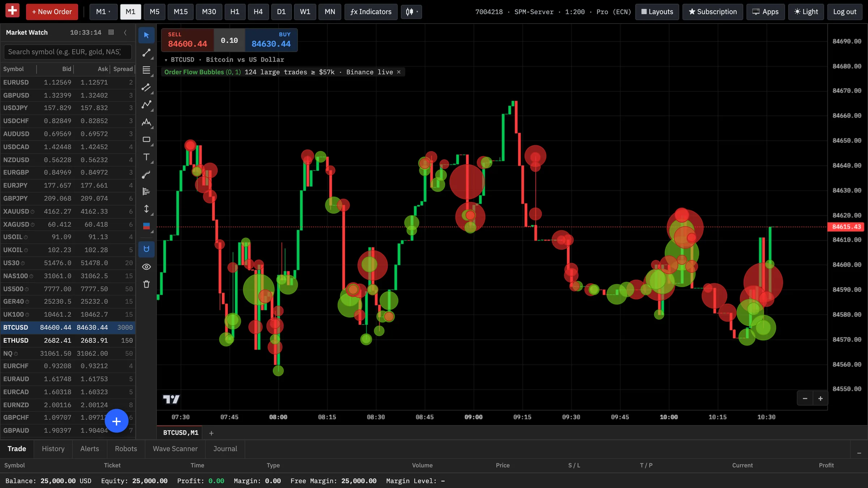Screen dimensions: 868x488
Task: Open the Layouts menu
Action: click(657, 12)
